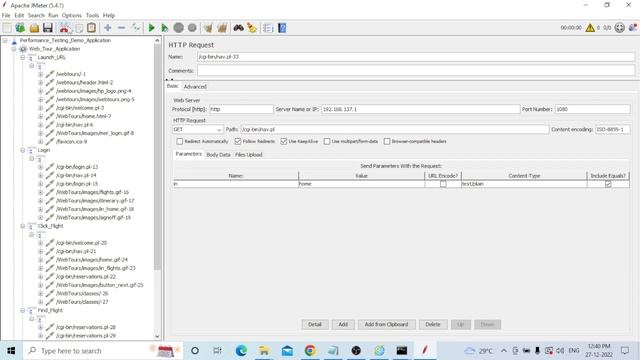Switch to the Advanced tab
This screenshot has width=640, height=360.
pos(195,87)
